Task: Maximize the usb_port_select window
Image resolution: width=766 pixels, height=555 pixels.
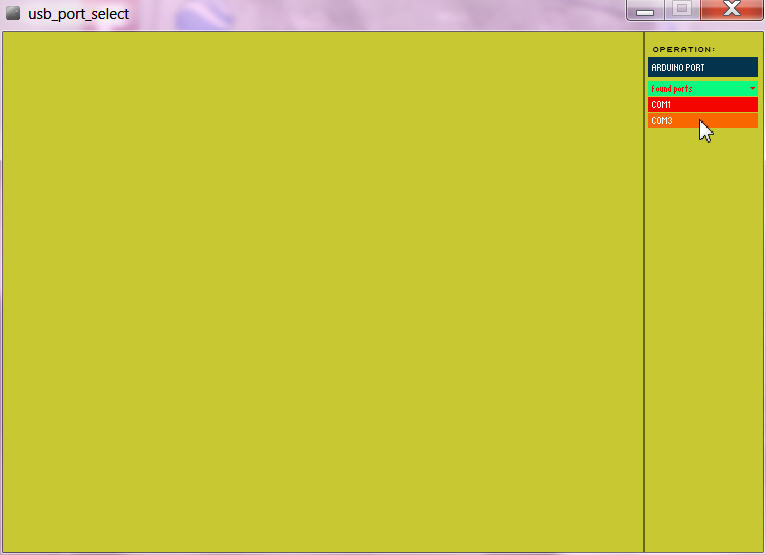Action: (682, 9)
